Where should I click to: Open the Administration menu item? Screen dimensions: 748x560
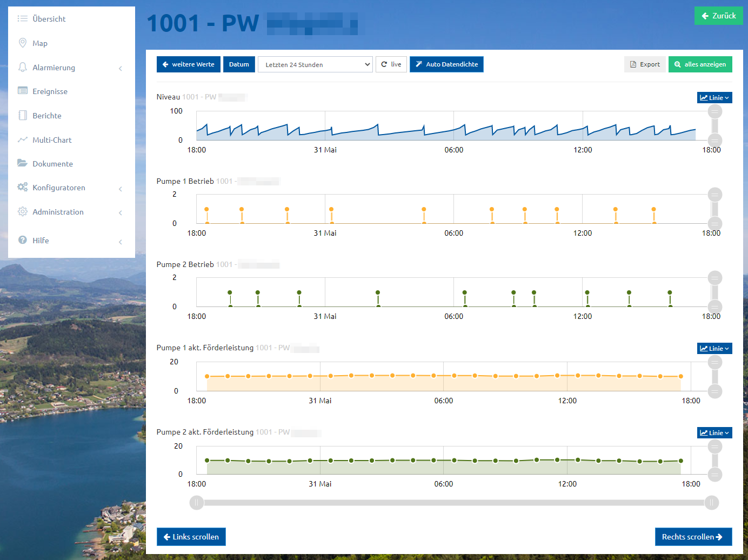[58, 212]
